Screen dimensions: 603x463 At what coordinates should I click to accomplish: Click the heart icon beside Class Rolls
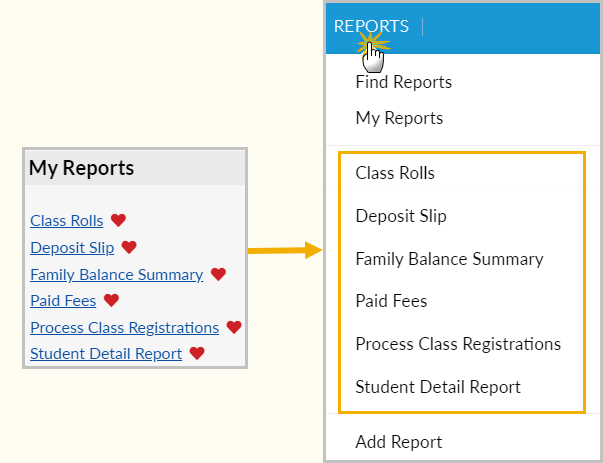(x=118, y=221)
